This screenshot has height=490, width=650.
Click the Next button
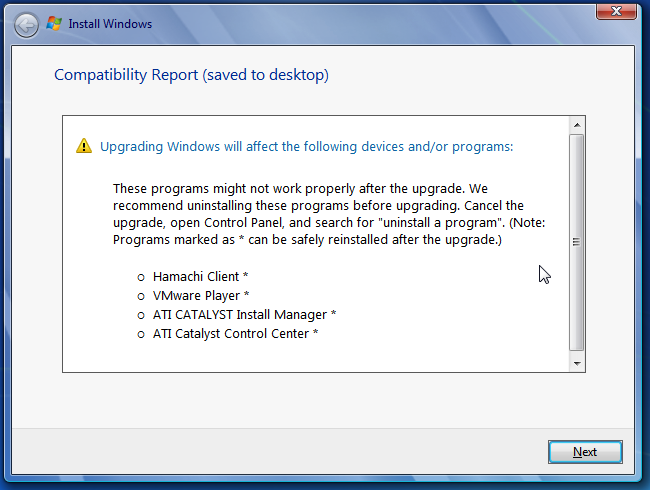coord(585,451)
